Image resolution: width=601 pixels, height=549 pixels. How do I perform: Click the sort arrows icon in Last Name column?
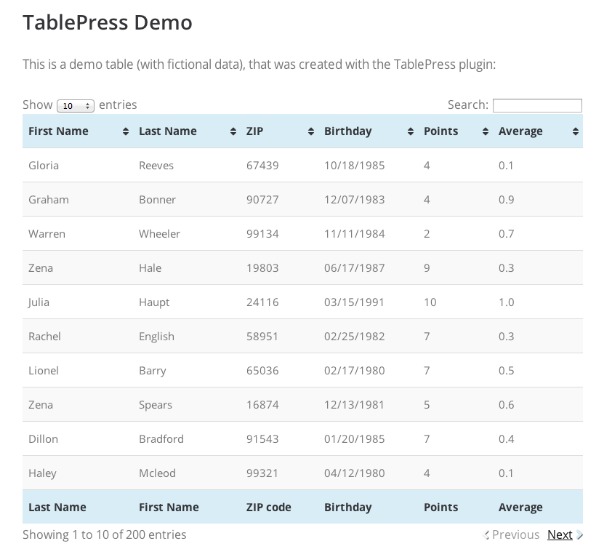pos(233,132)
